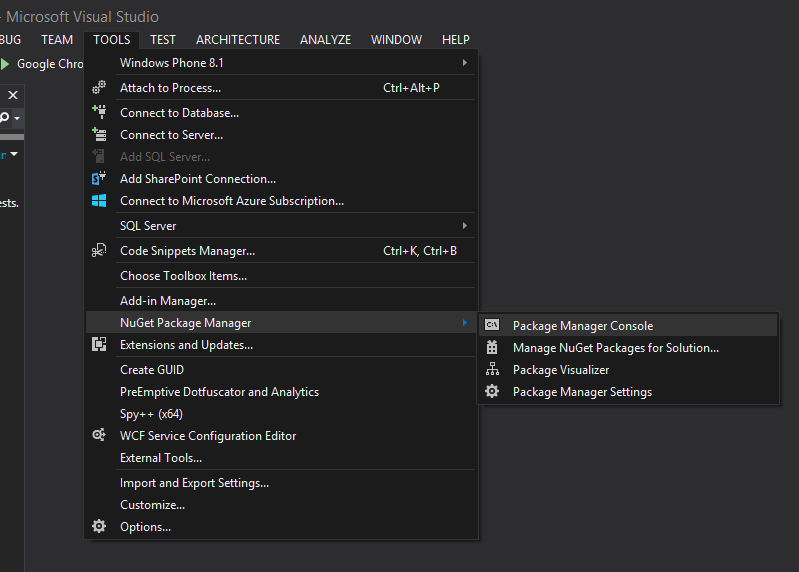Click the Google Chrome run target button
799x572 pixels.
coord(42,64)
